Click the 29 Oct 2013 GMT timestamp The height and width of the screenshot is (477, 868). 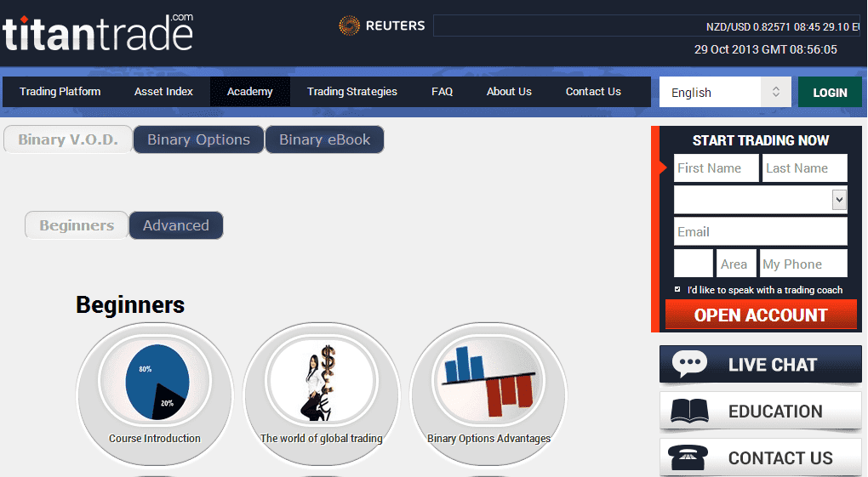point(766,49)
